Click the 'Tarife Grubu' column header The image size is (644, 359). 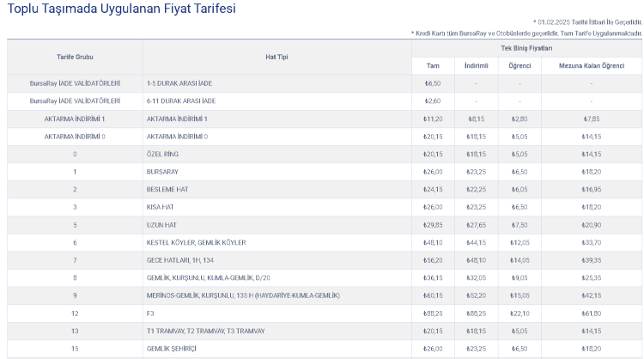coord(75,57)
